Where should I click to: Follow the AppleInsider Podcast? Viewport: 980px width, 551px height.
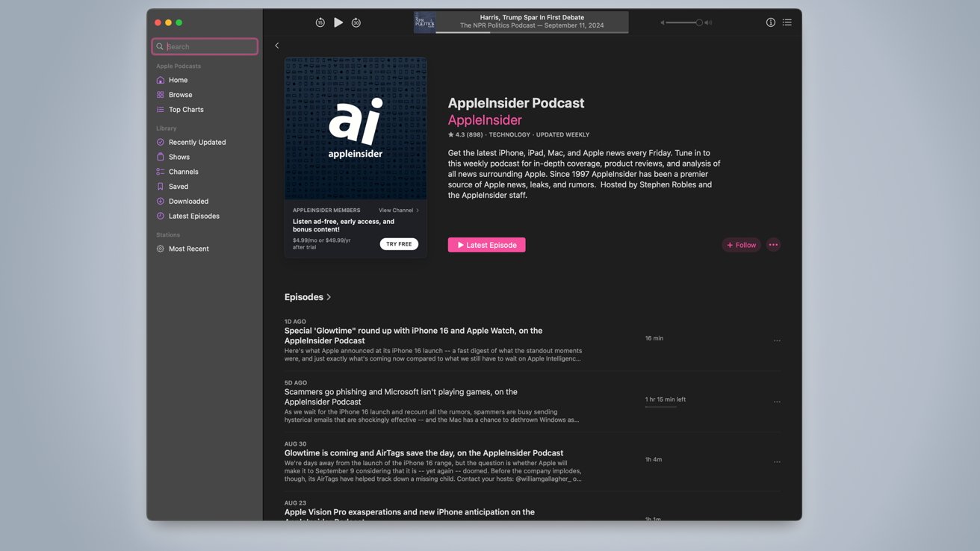741,245
